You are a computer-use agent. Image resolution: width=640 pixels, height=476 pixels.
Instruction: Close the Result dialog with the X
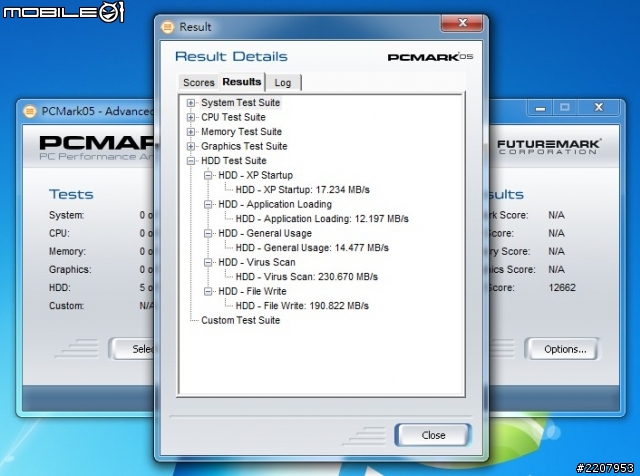tap(462, 23)
